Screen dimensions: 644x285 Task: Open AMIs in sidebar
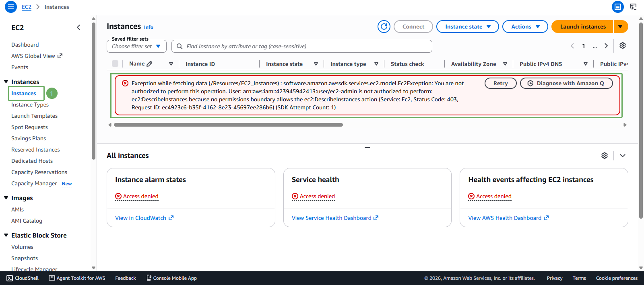pyautogui.click(x=17, y=209)
